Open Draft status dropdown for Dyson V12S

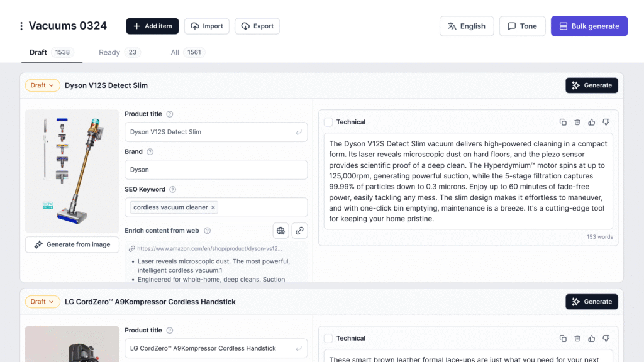pyautogui.click(x=43, y=85)
